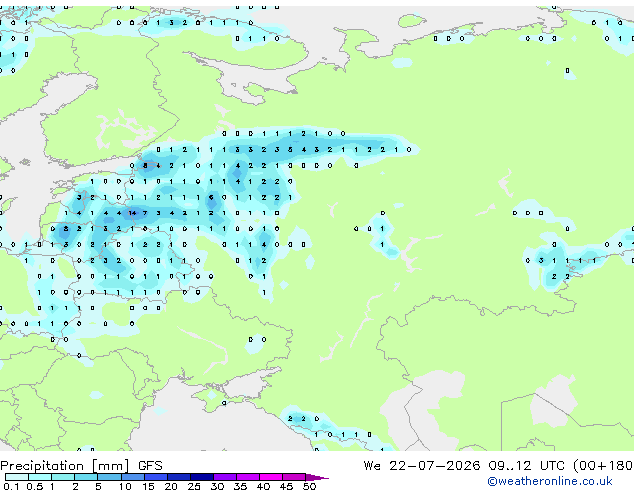Click the "0.5" legend scale label
Screen dimensions: 634x490
click(35, 486)
